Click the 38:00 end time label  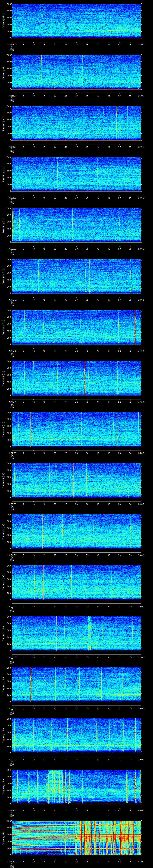(141, 708)
